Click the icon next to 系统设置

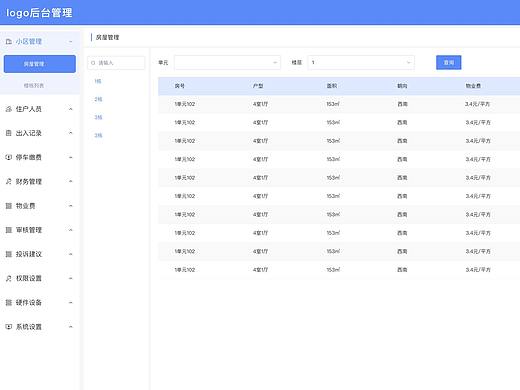9,327
